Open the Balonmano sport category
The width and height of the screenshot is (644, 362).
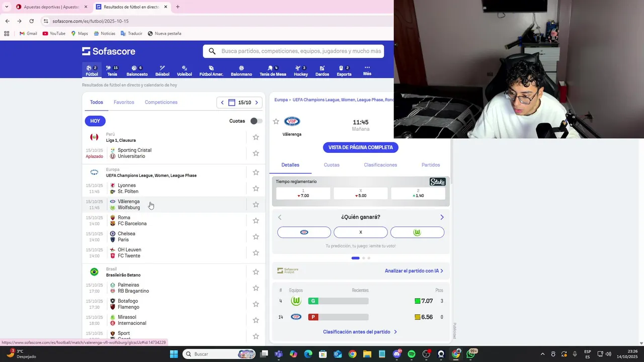click(x=242, y=70)
